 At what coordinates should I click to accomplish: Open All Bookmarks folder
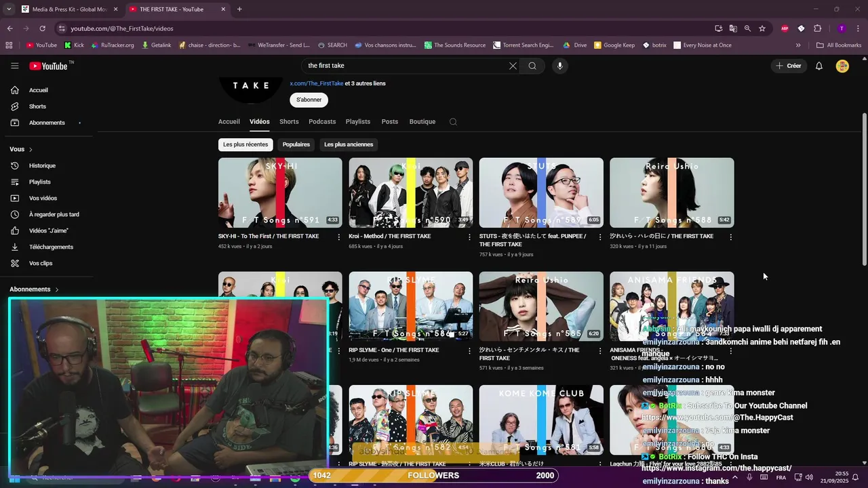point(839,45)
